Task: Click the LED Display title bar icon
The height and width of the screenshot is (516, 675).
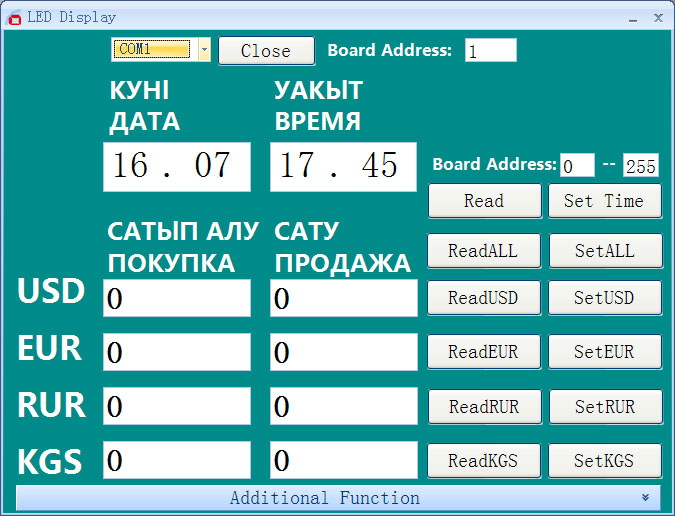Action: tap(14, 17)
